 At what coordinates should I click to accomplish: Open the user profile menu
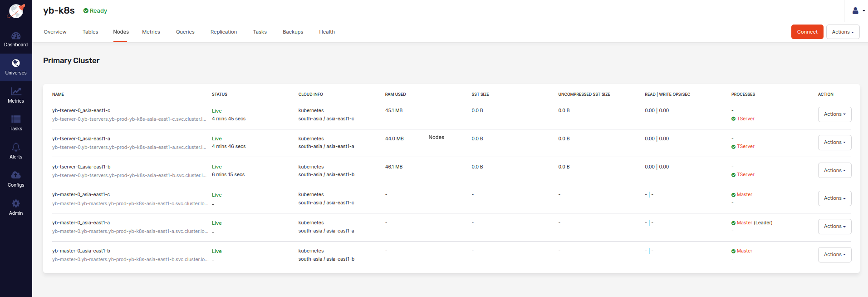pos(858,11)
